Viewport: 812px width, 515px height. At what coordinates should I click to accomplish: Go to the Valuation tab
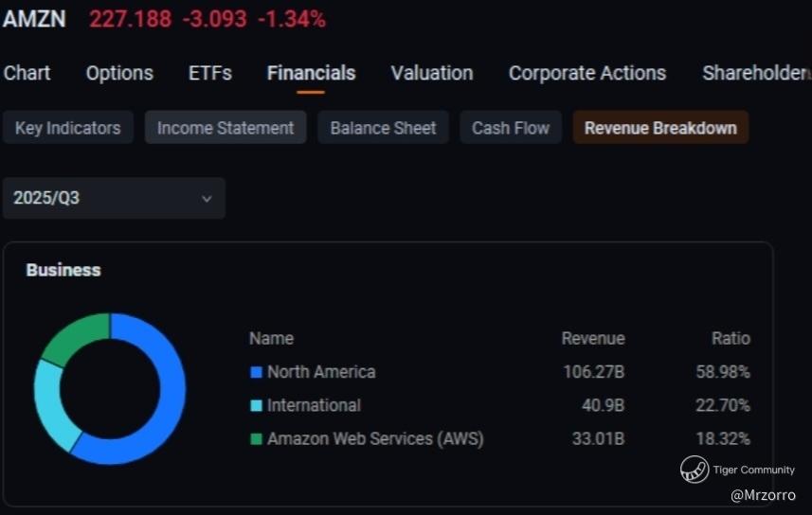[432, 73]
